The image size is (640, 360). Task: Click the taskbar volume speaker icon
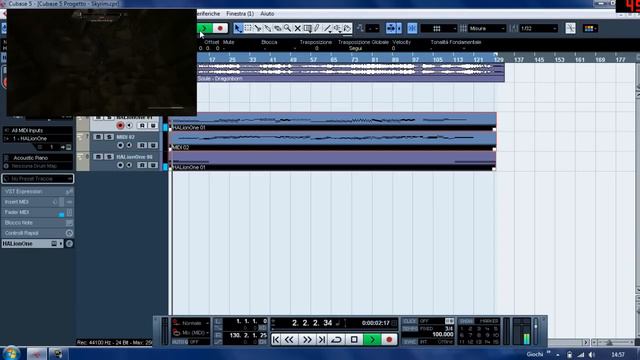point(592,355)
